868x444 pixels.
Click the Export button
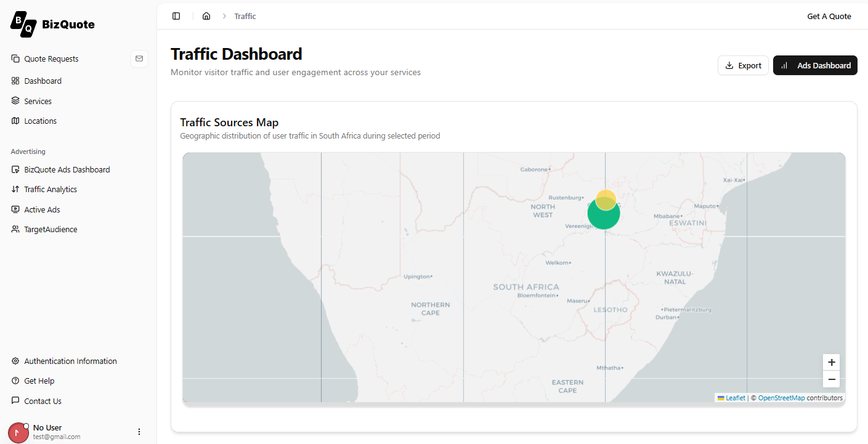point(743,65)
